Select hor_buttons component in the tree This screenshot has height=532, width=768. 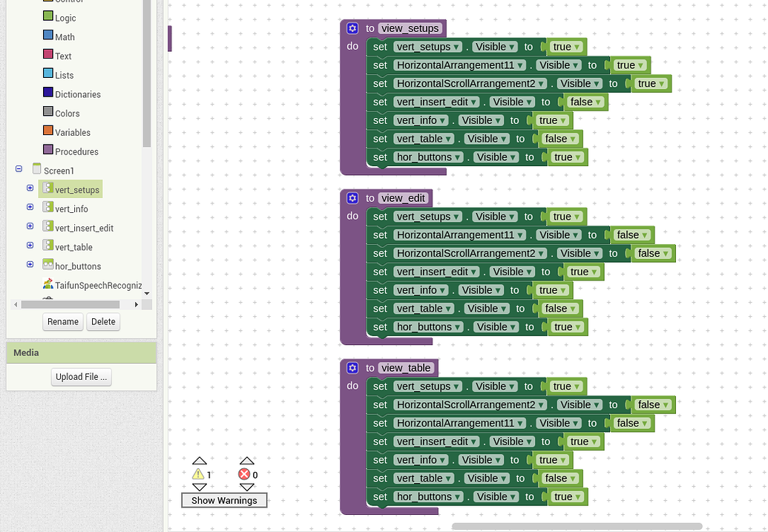[x=78, y=266]
